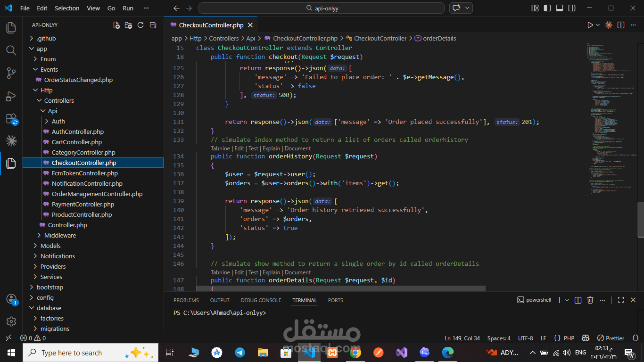Image resolution: width=644 pixels, height=362 pixels.
Task: Open the Source Control view
Action: [11, 72]
